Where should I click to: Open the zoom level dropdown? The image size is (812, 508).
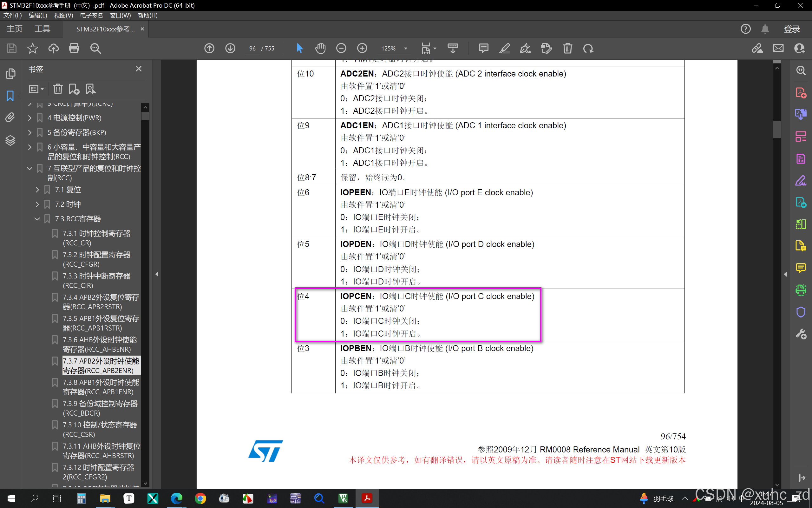pos(406,48)
